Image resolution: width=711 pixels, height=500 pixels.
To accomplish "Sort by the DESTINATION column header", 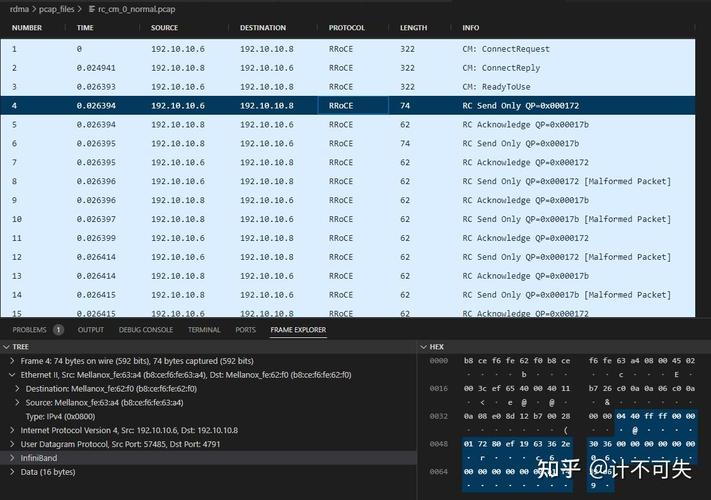I will [263, 28].
